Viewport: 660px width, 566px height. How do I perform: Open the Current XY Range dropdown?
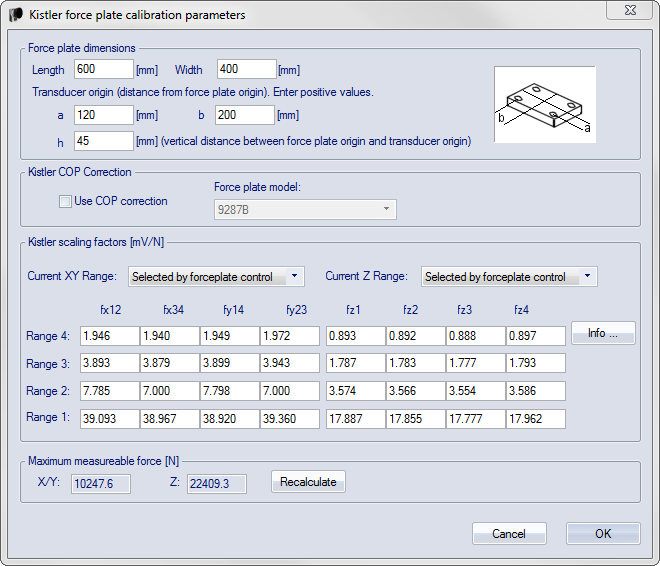coord(216,276)
